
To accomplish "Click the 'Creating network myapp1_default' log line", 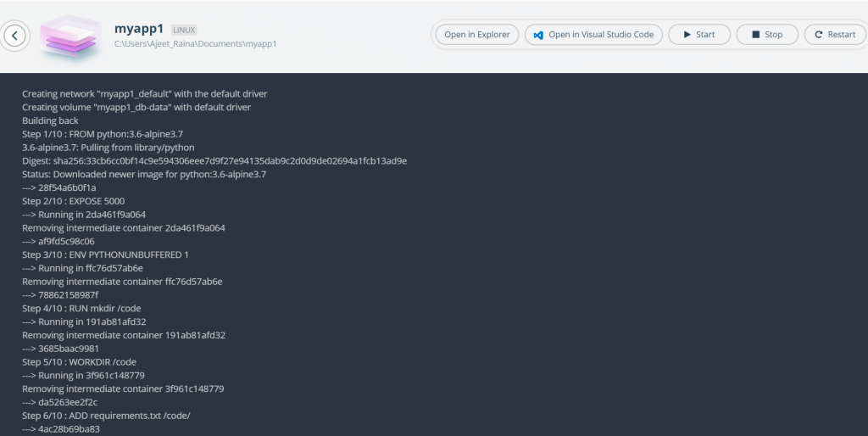I will pos(144,94).
